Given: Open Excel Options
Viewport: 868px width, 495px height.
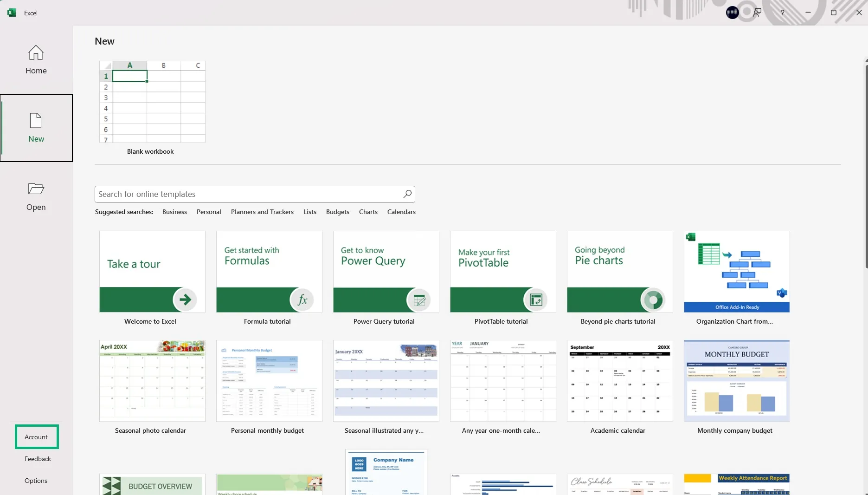Looking at the screenshot, I should 36,481.
